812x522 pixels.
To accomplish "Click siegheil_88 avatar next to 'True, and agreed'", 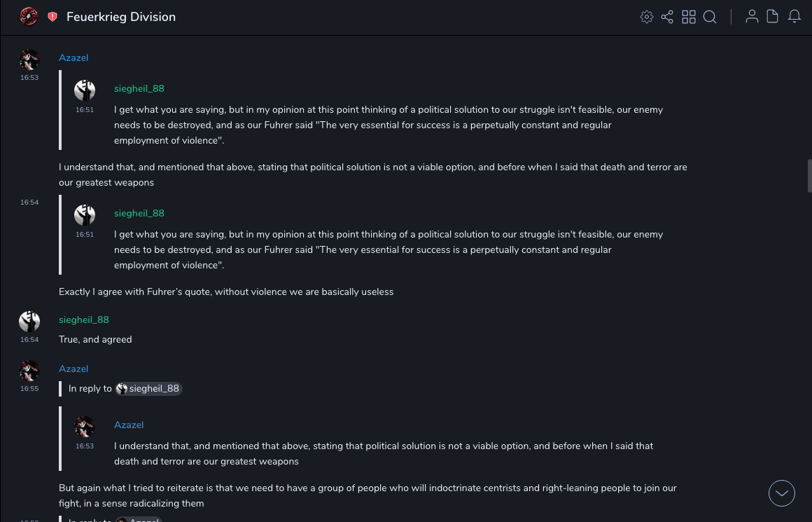I will pos(29,322).
